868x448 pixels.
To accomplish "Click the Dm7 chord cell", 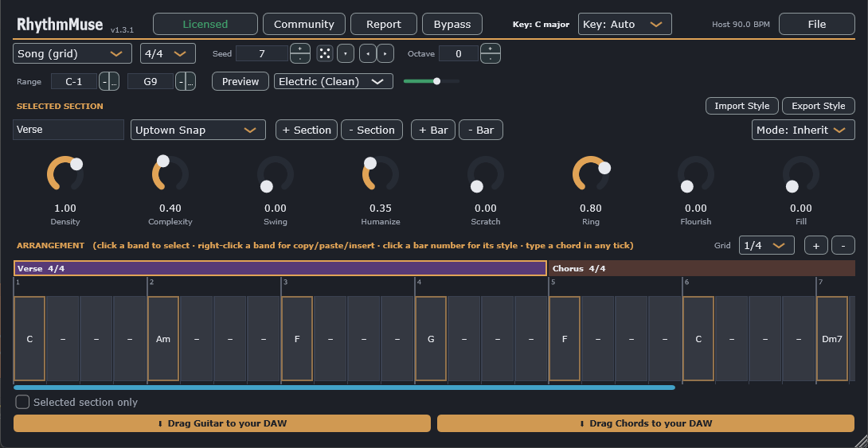I will tap(832, 339).
